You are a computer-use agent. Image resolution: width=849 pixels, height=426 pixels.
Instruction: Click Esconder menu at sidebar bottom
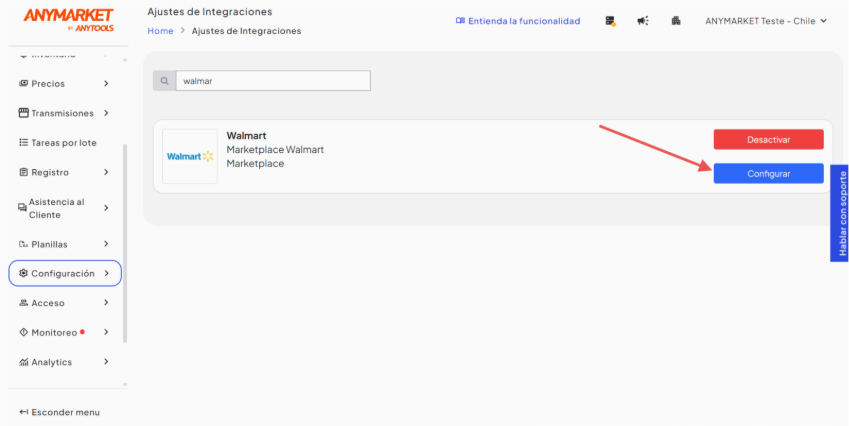pos(60,412)
